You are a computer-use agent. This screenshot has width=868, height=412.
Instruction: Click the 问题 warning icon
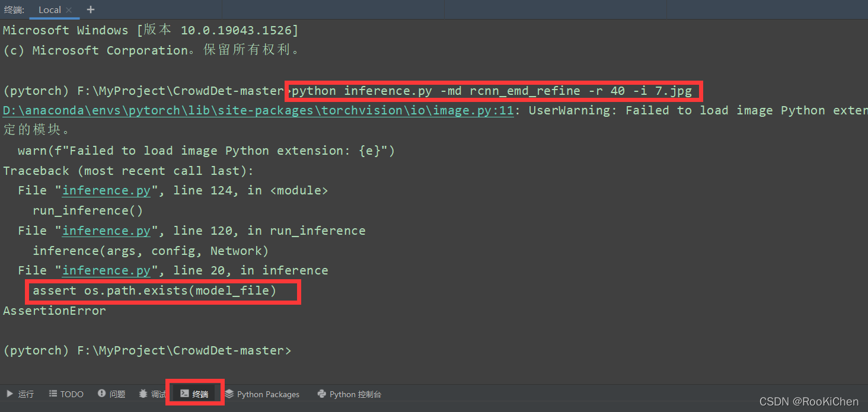point(101,394)
